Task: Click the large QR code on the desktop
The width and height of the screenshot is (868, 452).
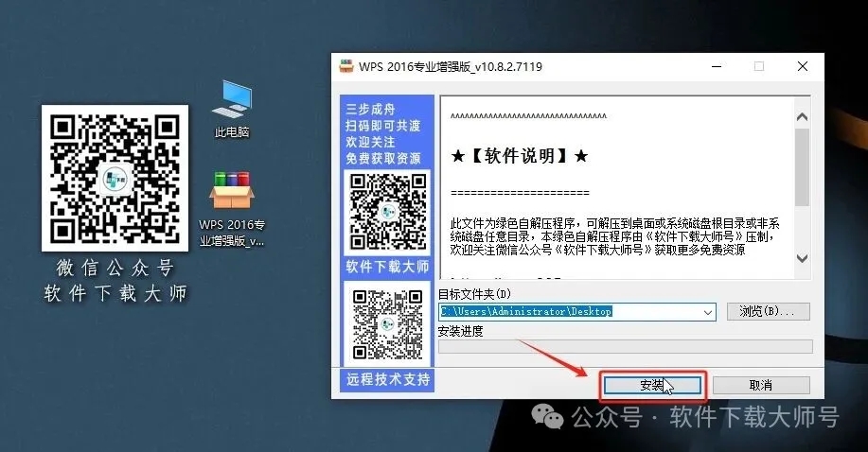Action: (115, 178)
